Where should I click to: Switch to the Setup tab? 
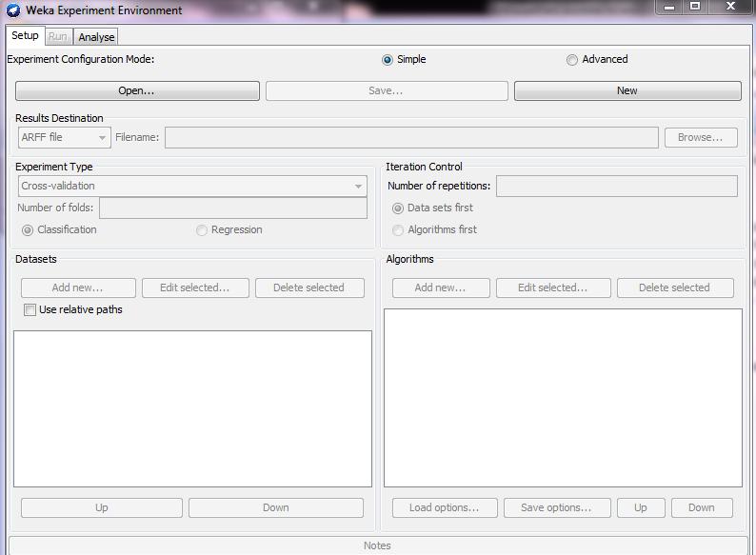25,35
